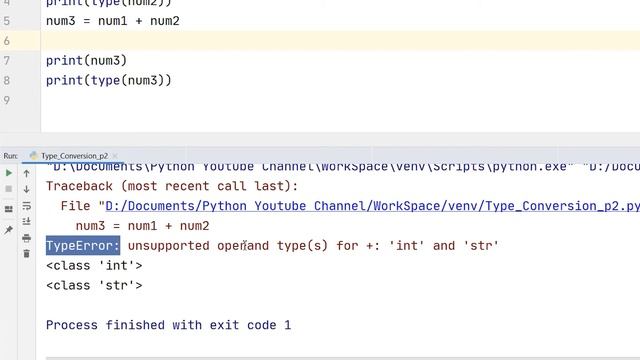
Task: Click line number 9 in the editor gutter
Action: [x=7, y=100]
